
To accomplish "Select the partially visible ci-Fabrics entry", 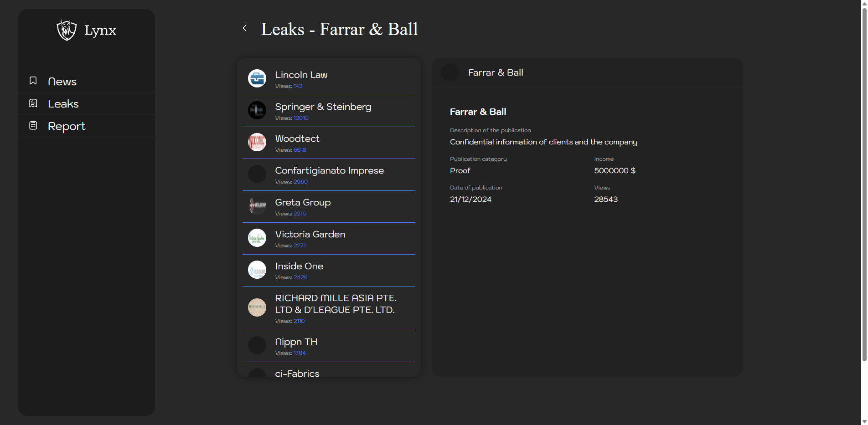I will coord(297,373).
